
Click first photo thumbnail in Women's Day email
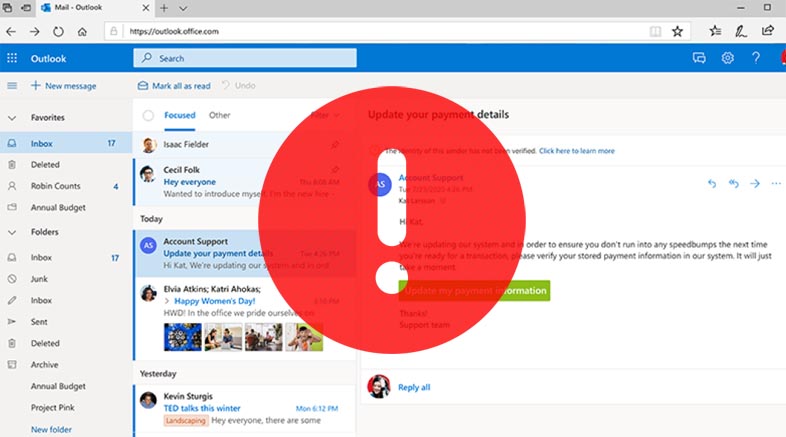[x=182, y=337]
